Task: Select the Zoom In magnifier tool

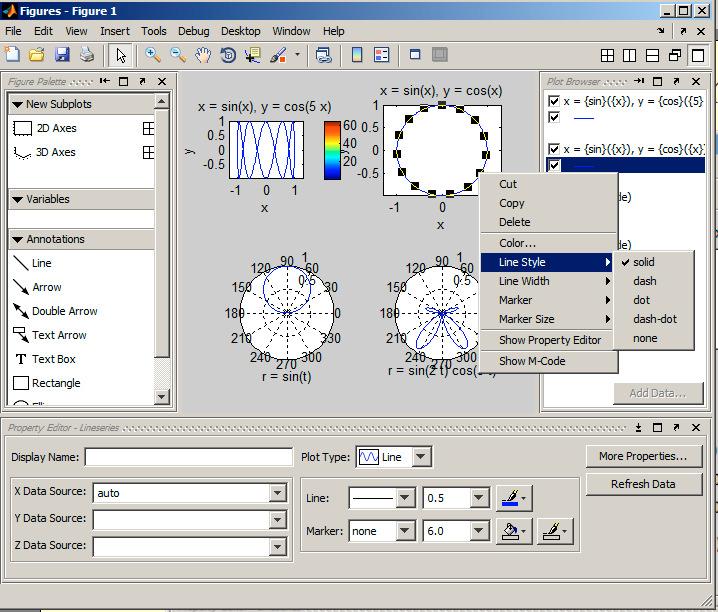Action: click(x=153, y=55)
